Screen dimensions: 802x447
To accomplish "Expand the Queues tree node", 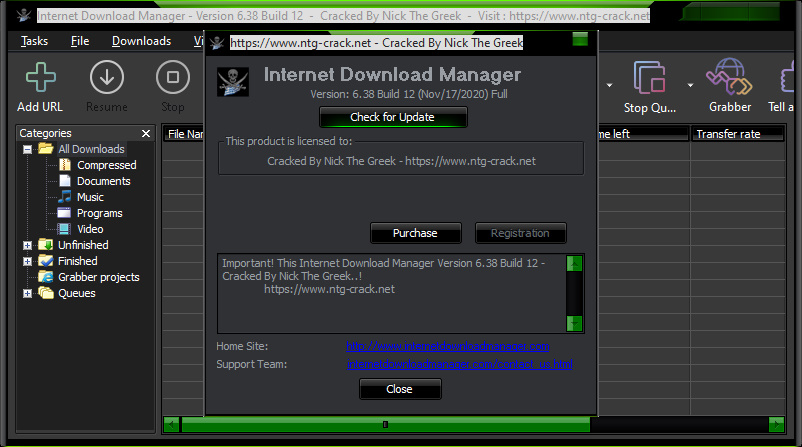I will click(28, 293).
